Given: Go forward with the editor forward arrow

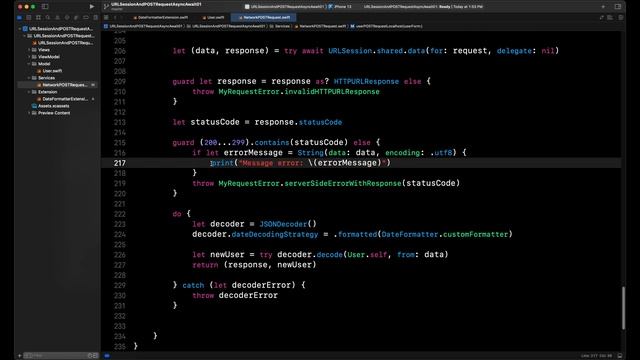Looking at the screenshot, I should point(122,18).
